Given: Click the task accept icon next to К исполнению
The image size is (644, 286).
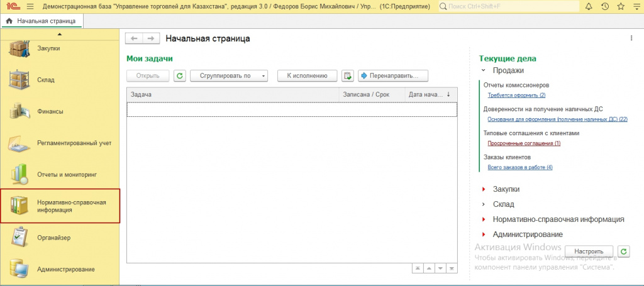Looking at the screenshot, I should [347, 75].
